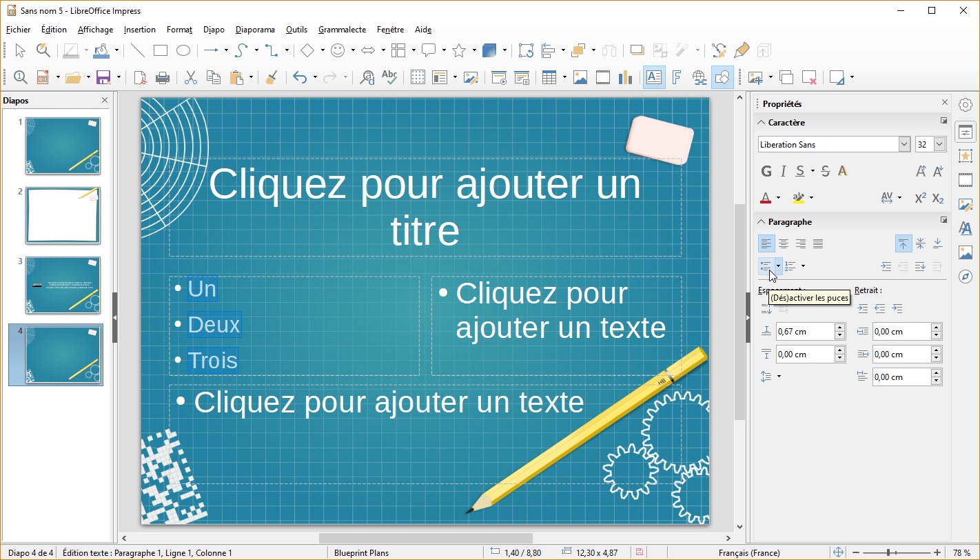Open the font size dropdown
Viewport: 980px width, 560px height.
[x=939, y=144]
